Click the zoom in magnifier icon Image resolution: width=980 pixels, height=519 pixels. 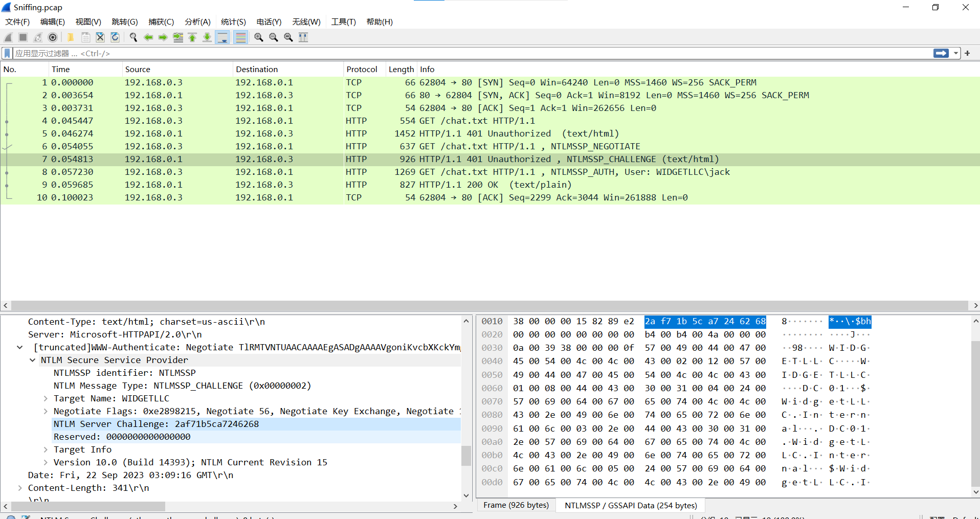click(259, 37)
